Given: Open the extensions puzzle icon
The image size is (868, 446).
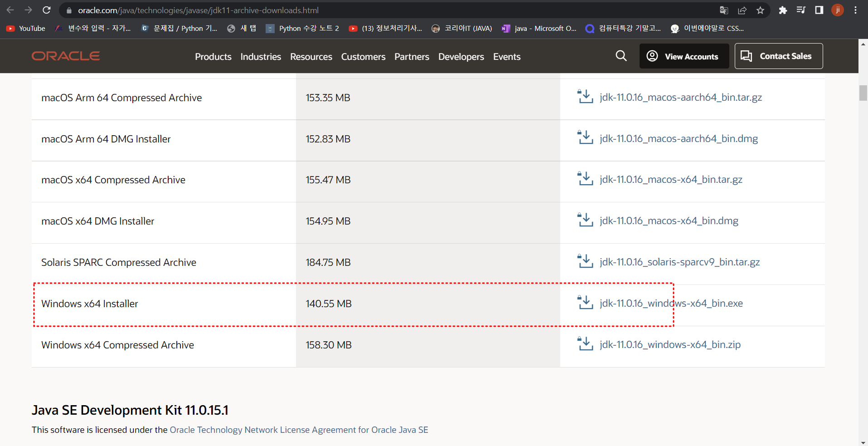Looking at the screenshot, I should pos(783,10).
